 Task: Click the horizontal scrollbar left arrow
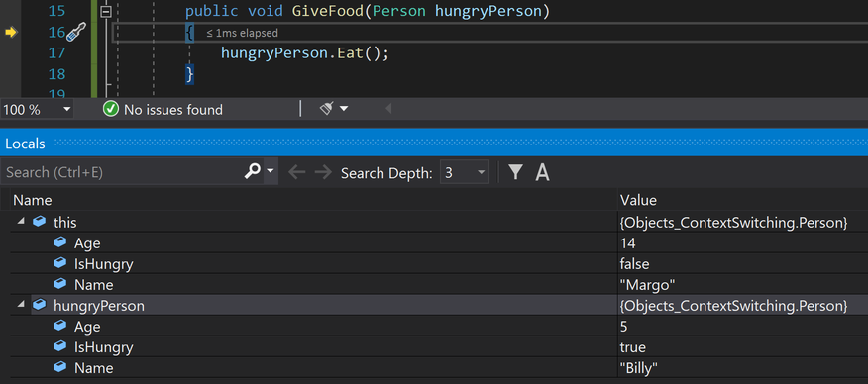coord(388,109)
